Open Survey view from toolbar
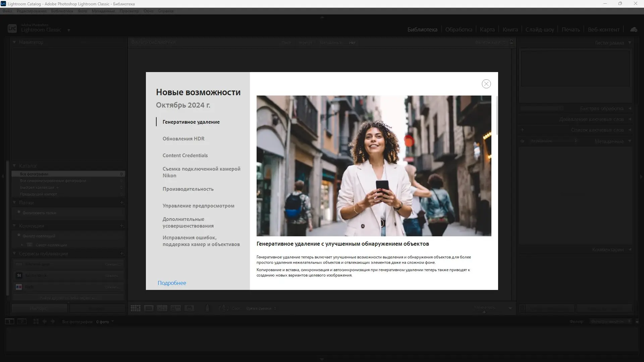Image resolution: width=644 pixels, height=362 pixels. (x=175, y=308)
